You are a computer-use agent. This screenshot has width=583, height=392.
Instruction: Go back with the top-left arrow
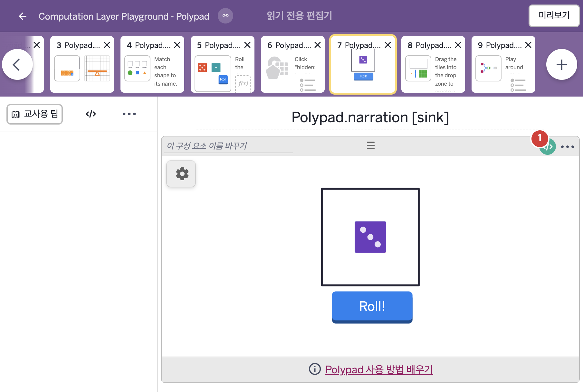22,16
